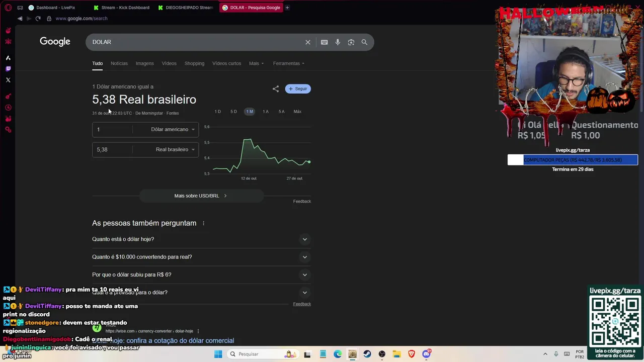644x362 pixels.
Task: Select the 1 M chart range
Action: coord(250,112)
